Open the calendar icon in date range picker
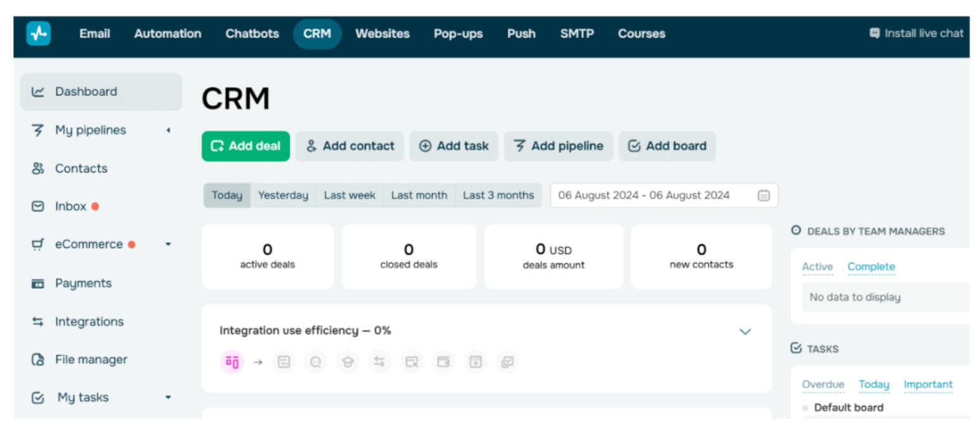Image resolution: width=980 pixels, height=438 pixels. point(764,196)
